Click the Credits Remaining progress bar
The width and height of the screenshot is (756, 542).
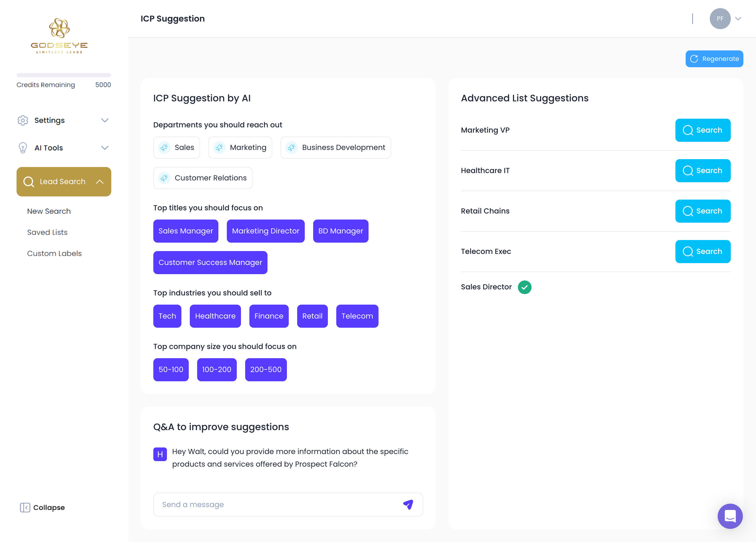pos(64,75)
